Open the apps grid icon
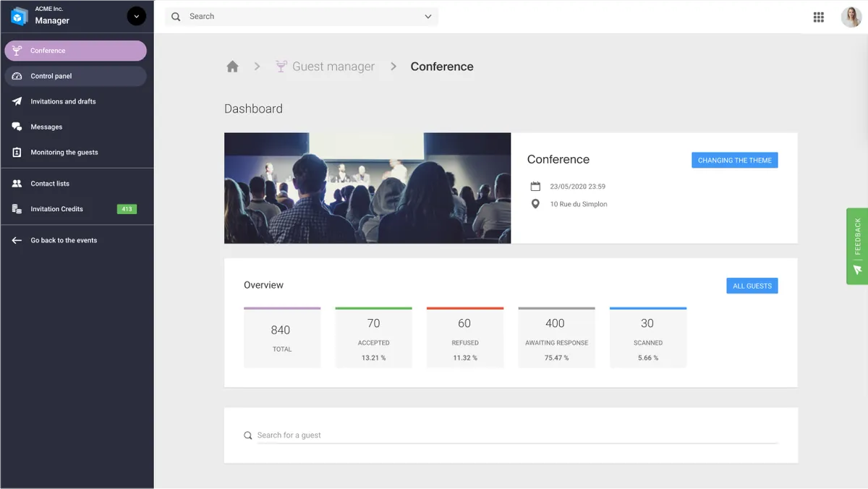Screen dimensions: 868x489 pyautogui.click(x=819, y=17)
